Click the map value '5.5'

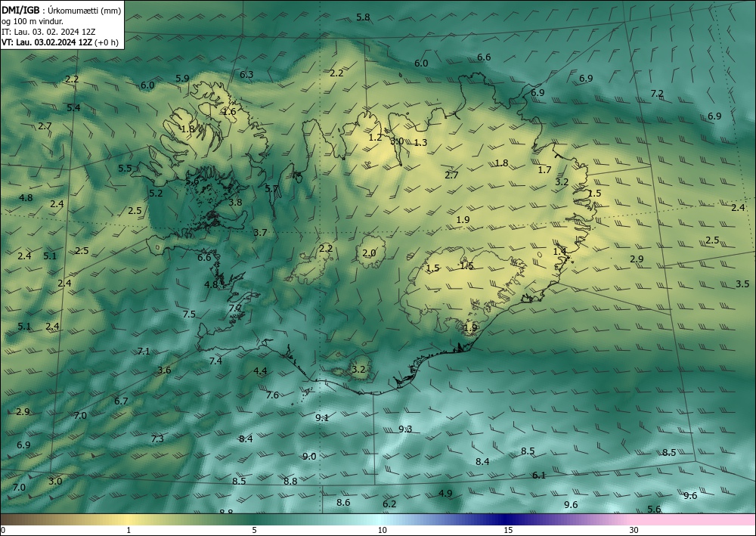pyautogui.click(x=125, y=169)
